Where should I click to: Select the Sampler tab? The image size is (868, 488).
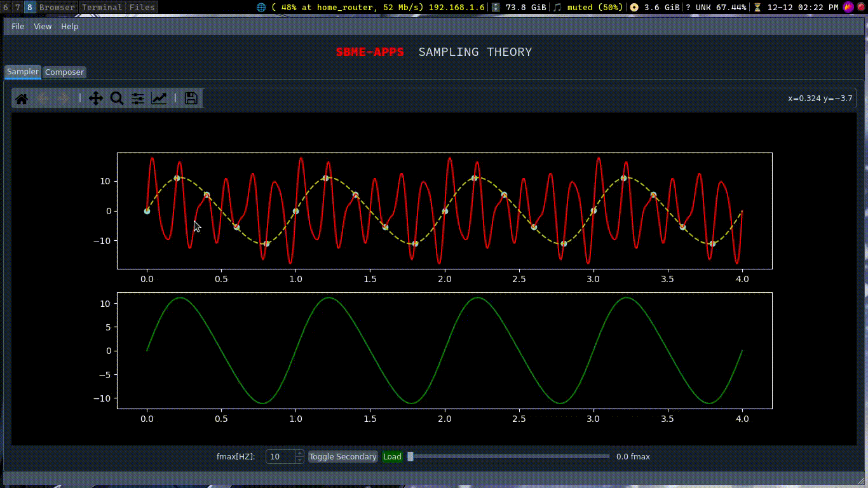coord(23,72)
